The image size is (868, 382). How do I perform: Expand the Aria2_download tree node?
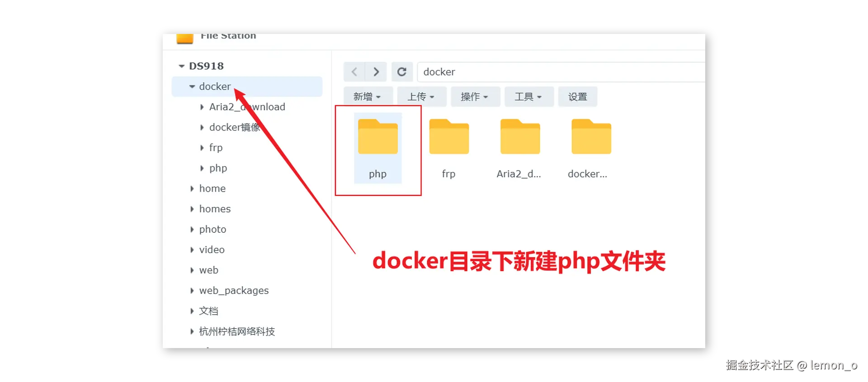[x=202, y=107]
